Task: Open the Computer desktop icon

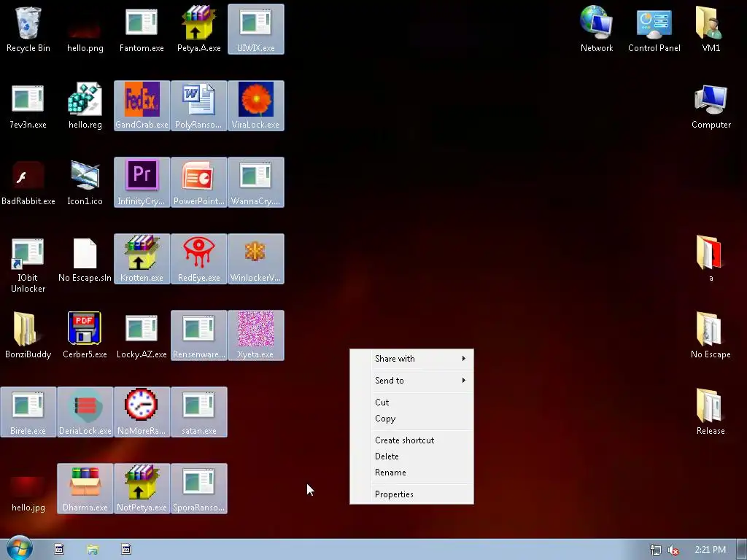Action: coord(711,106)
